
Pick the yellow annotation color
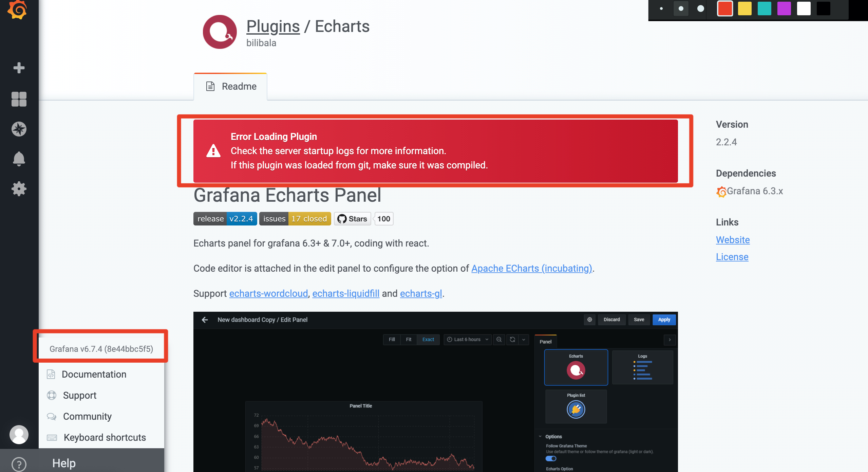[745, 8]
